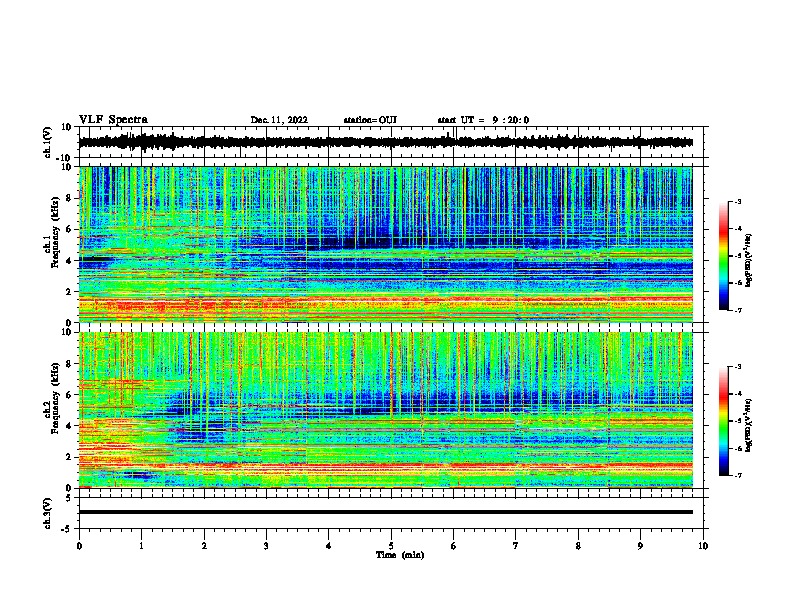Click the "ch.1(V)" waveform axis label

[48, 142]
